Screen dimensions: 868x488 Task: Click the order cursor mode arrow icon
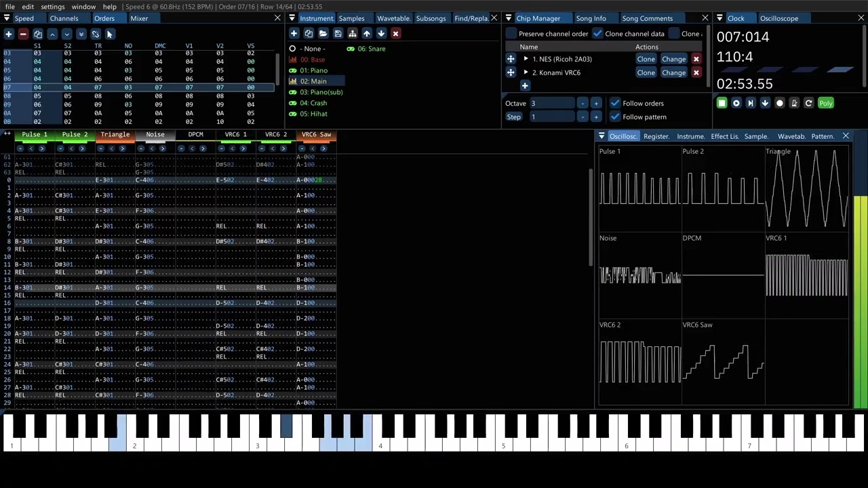(110, 34)
